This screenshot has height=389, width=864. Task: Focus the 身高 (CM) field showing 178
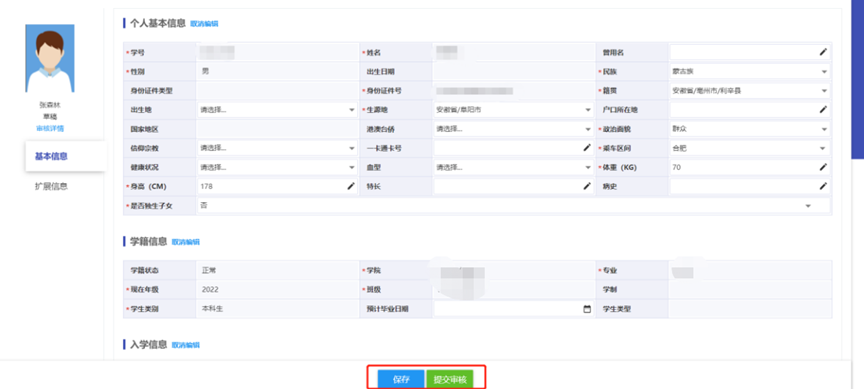(x=278, y=186)
